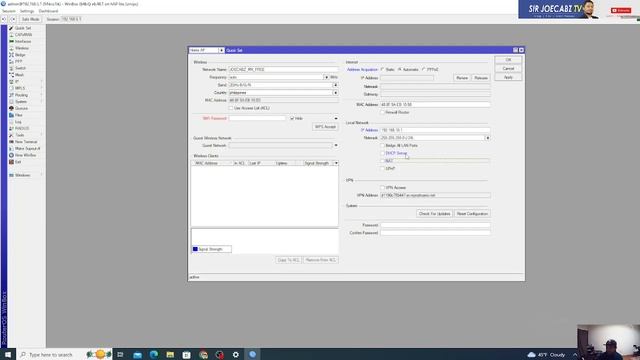Open the Bridge sidebar entry
This screenshot has width=640, height=360.
coord(20,55)
